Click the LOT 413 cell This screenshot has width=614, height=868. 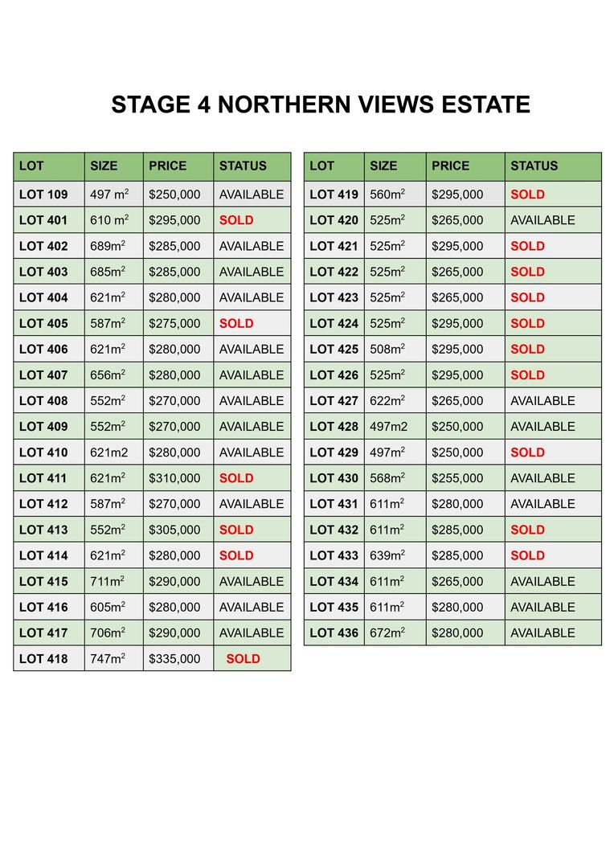(49, 530)
